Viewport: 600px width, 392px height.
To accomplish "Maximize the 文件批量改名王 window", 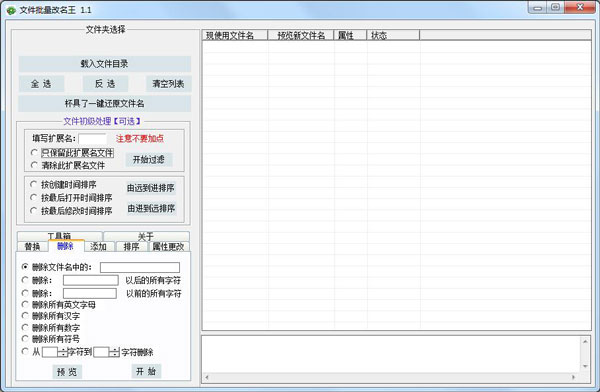I will (555, 8).
